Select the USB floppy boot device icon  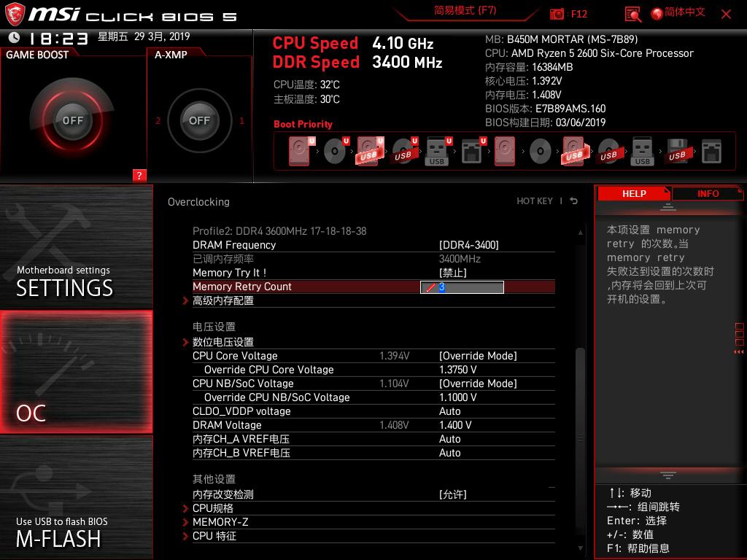click(678, 151)
